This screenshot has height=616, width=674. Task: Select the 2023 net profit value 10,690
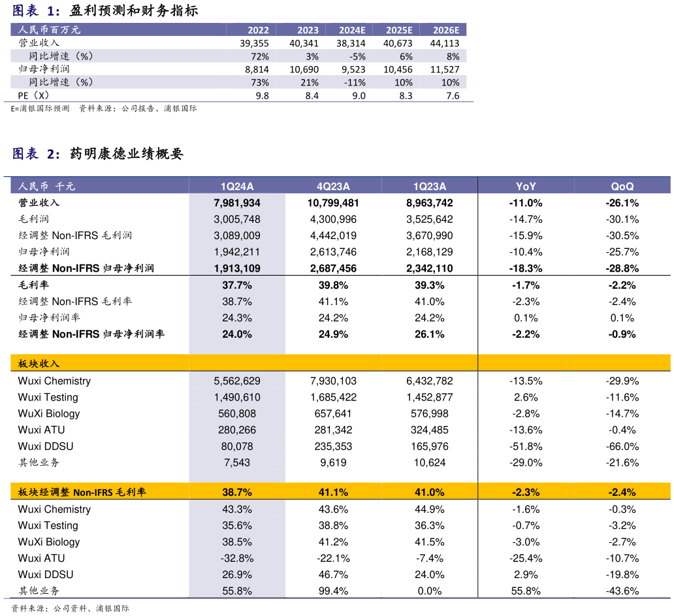point(304,69)
